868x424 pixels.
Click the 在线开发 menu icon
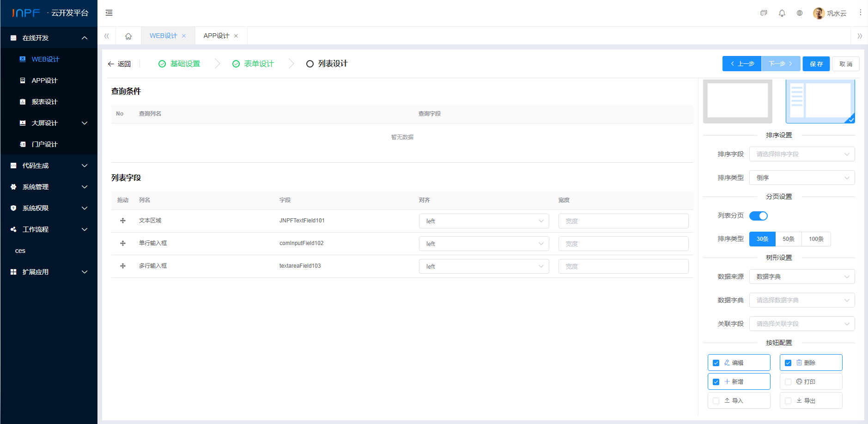13,38
